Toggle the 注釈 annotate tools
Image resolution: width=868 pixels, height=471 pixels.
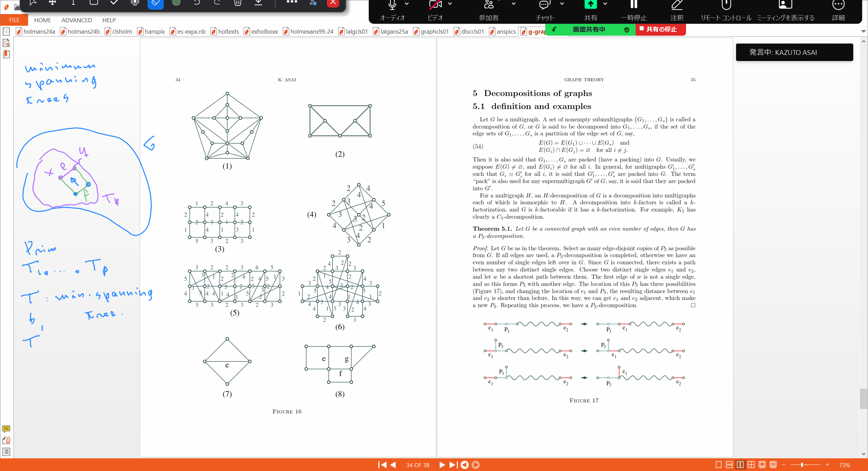point(677,10)
